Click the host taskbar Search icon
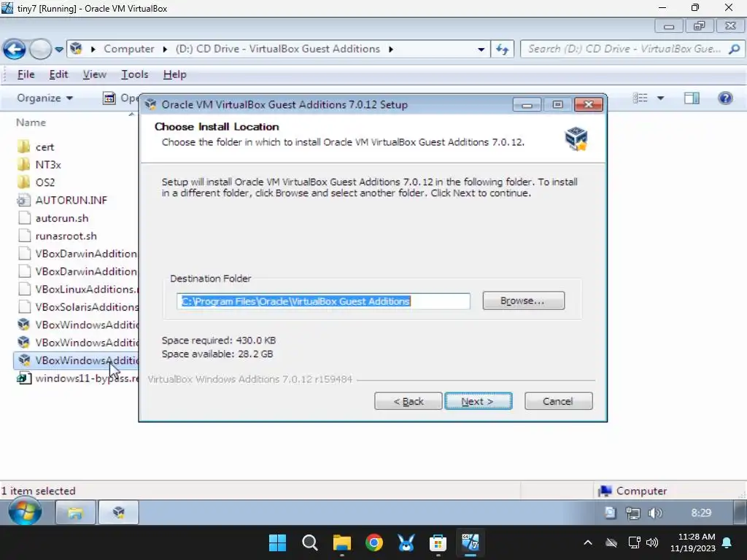 (x=309, y=542)
